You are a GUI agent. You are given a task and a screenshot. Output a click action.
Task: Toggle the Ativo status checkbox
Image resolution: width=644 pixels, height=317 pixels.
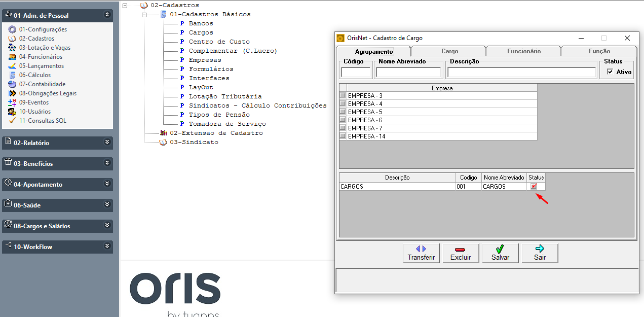610,72
